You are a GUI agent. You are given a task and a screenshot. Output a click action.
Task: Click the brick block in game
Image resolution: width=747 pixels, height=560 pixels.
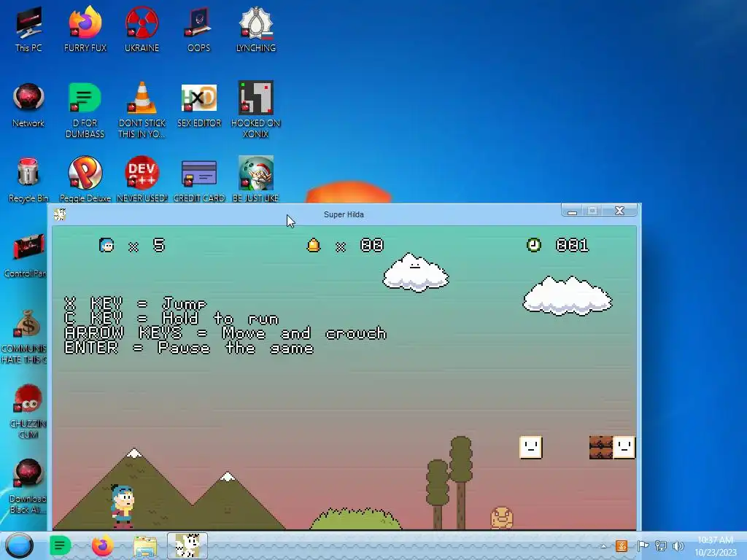point(601,447)
